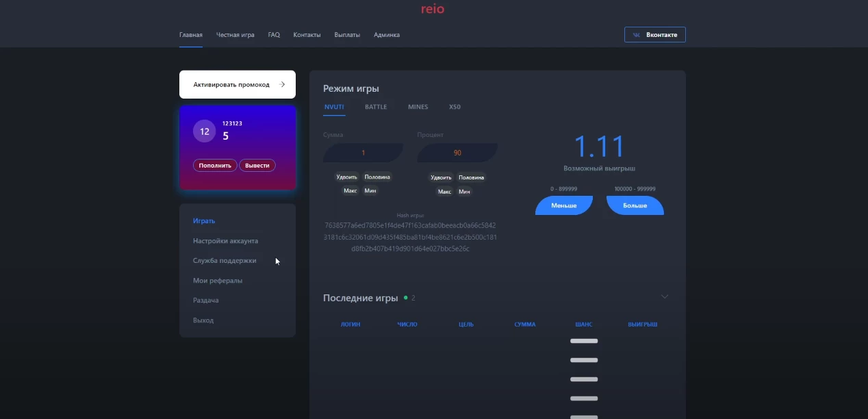The height and width of the screenshot is (419, 868).
Task: Click the ЦЕЛЬ column header
Action: tap(466, 324)
